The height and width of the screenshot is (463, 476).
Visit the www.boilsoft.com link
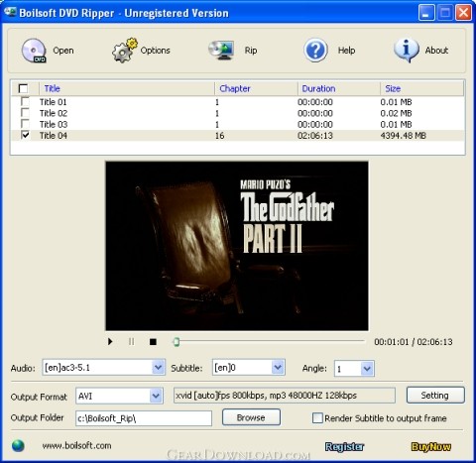pos(76,445)
